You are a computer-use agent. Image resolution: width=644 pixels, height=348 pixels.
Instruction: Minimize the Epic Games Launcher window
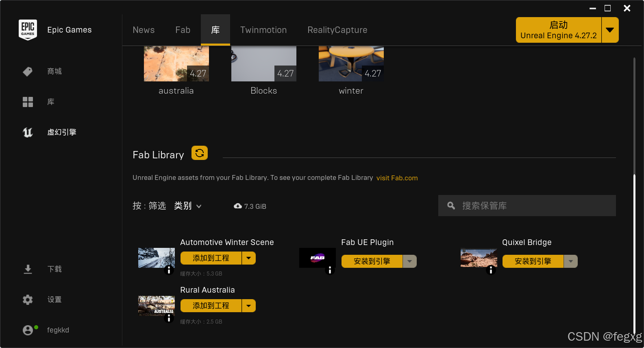(x=593, y=8)
